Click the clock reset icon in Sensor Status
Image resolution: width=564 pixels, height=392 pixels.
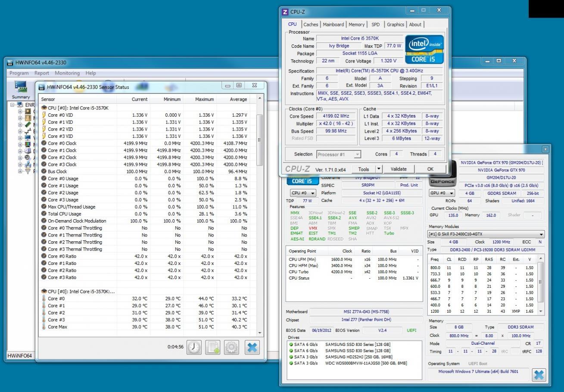coord(193,347)
